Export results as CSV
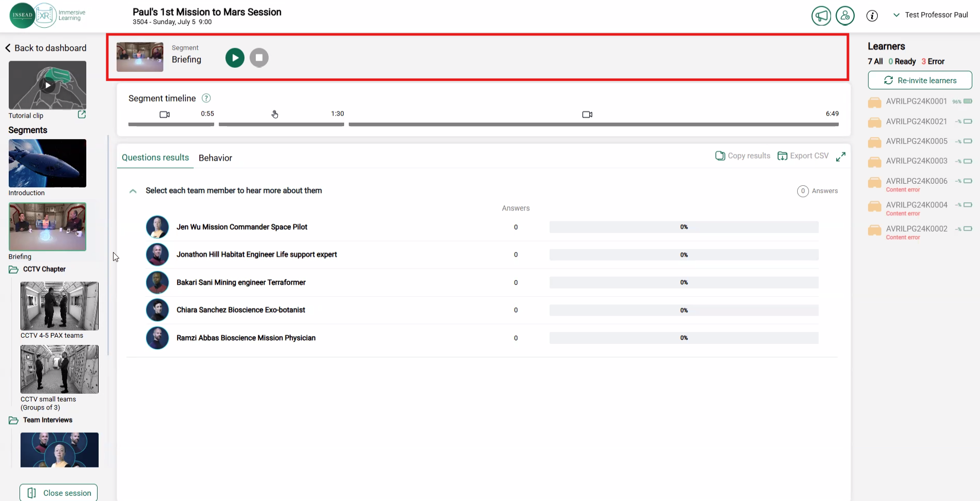 pyautogui.click(x=803, y=156)
